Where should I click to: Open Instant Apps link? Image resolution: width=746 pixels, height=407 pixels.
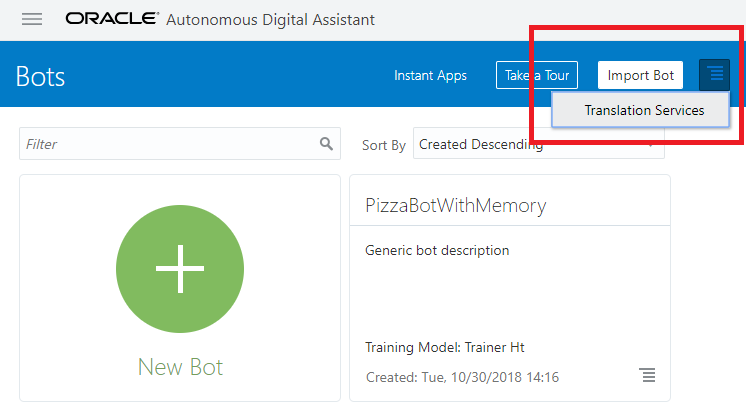430,75
